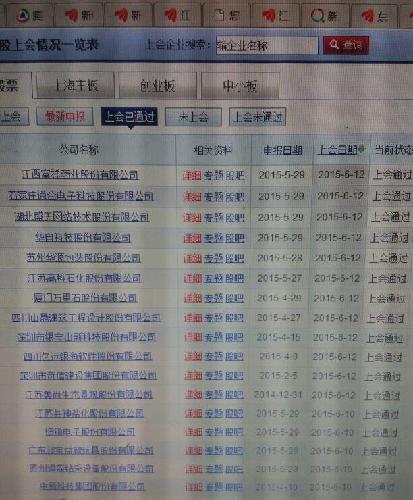Click the green sort arrow beside 上会日期
The width and height of the screenshot is (413, 500).
point(361,150)
